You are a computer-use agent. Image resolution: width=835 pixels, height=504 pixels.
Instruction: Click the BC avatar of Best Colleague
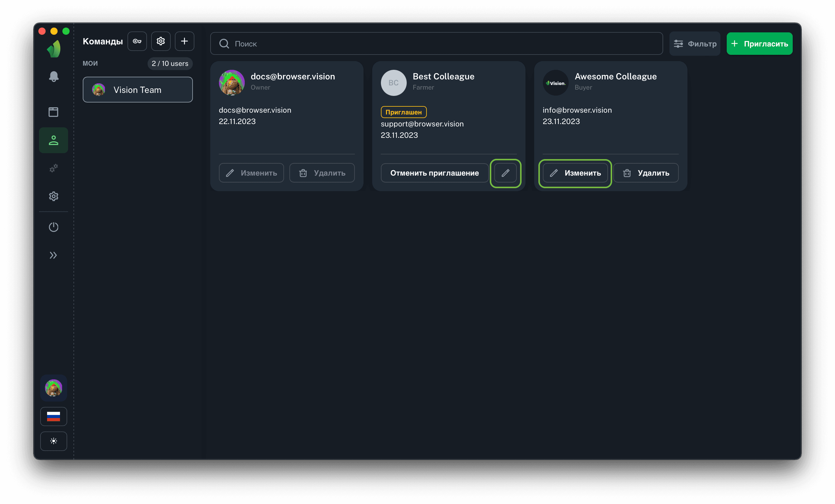pos(394,83)
